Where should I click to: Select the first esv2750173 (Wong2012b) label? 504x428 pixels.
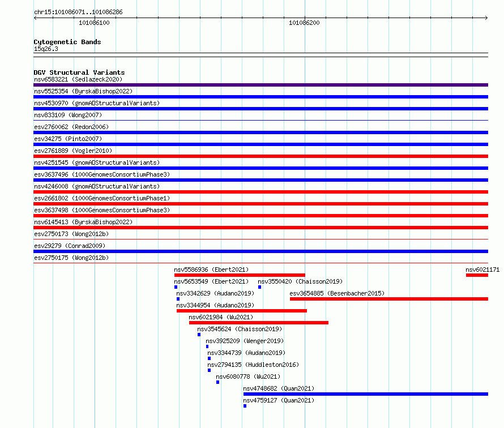click(x=71, y=234)
